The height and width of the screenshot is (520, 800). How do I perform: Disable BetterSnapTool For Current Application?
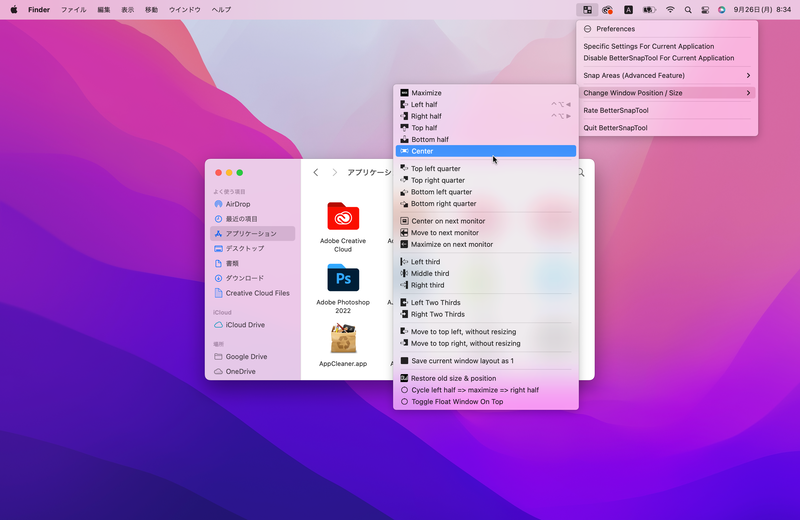point(667,58)
